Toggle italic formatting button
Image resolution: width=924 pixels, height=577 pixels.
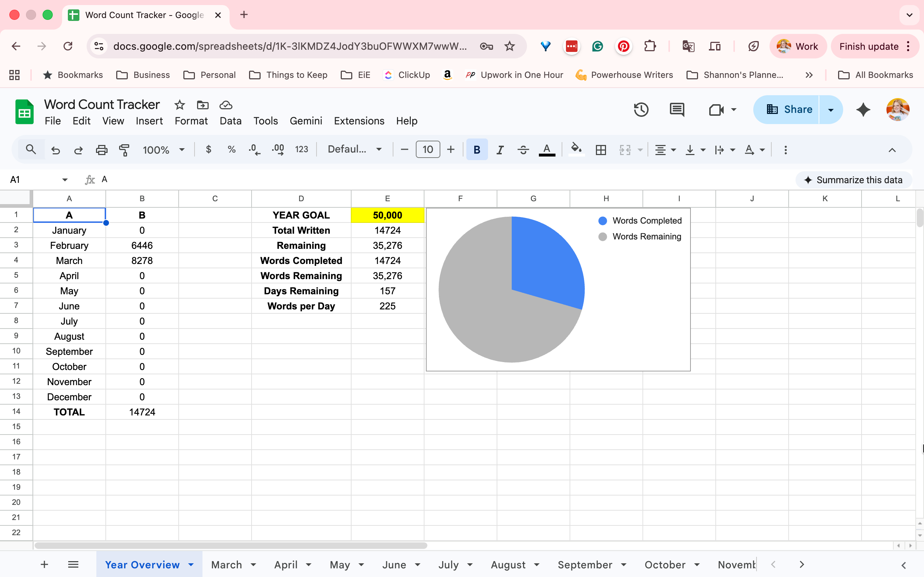tap(500, 150)
